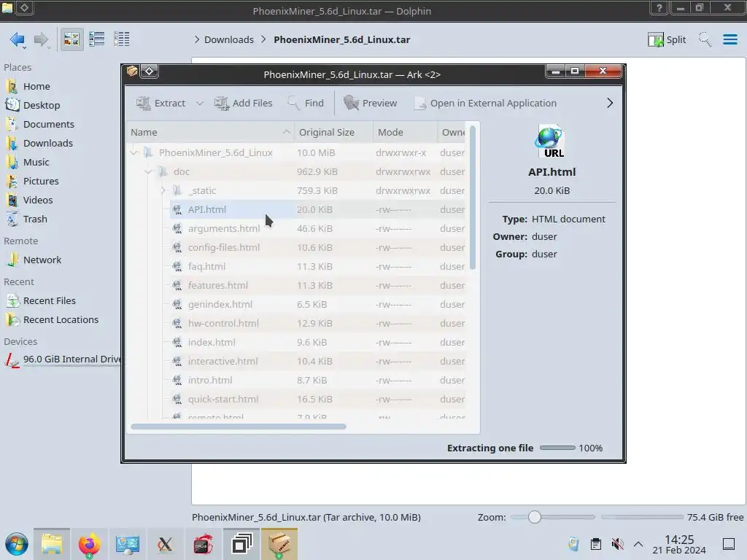Image resolution: width=747 pixels, height=560 pixels.
Task: Open Music in Places panel
Action: point(36,163)
